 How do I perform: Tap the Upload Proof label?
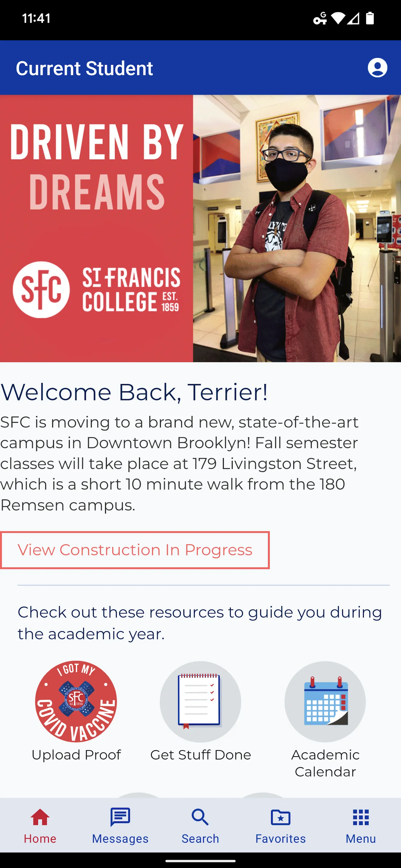click(x=76, y=755)
